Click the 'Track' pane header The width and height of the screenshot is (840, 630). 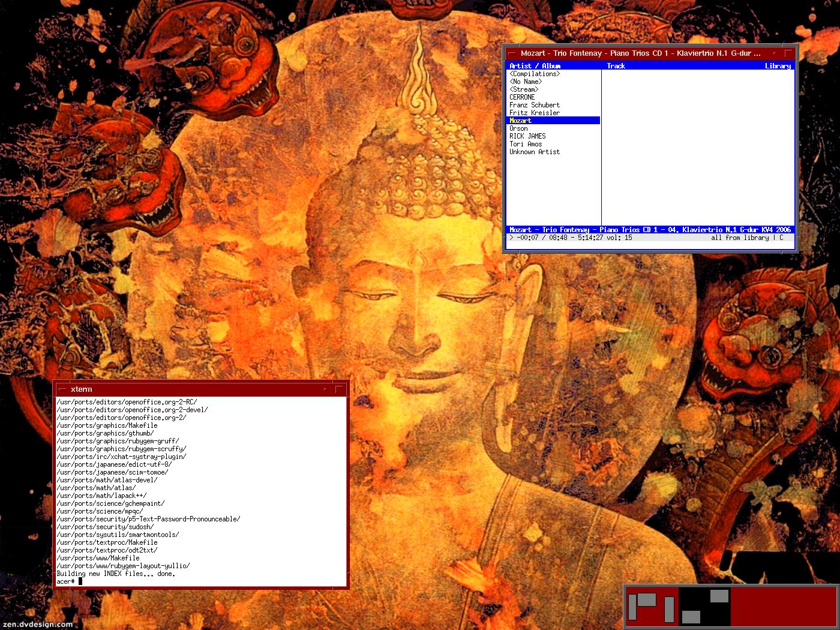coord(616,66)
